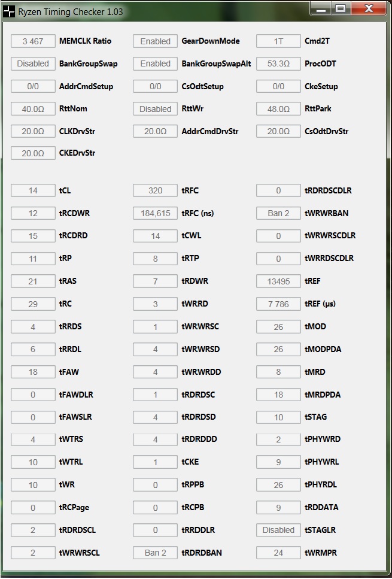The height and width of the screenshot is (579, 392).
Task: Click the CKEDrvStr value field
Action: click(33, 153)
